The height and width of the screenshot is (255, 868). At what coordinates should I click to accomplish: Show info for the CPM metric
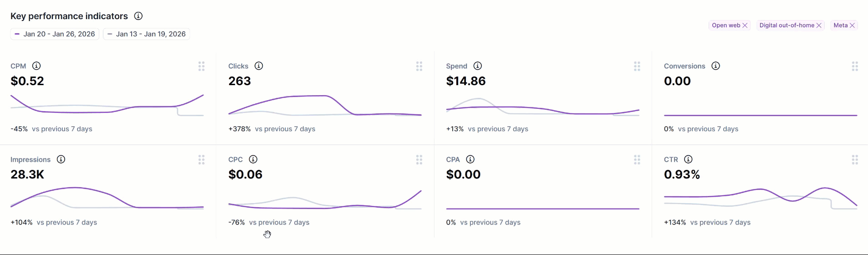coord(36,66)
